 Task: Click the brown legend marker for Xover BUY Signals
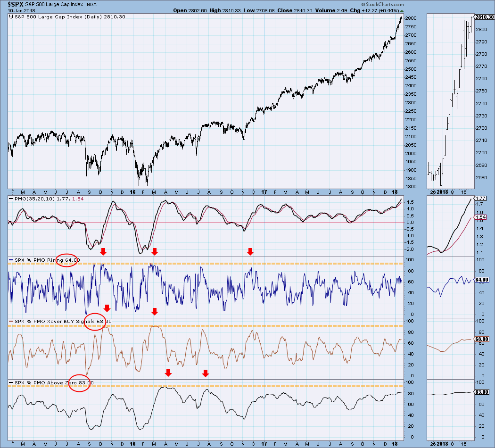tap(11, 322)
